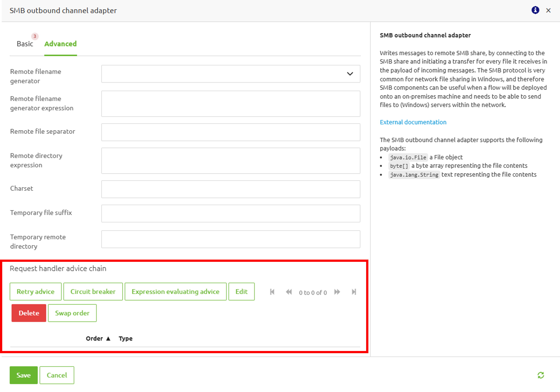
Task: Close the SMB outbound channel adapter dialog
Action: pyautogui.click(x=548, y=10)
